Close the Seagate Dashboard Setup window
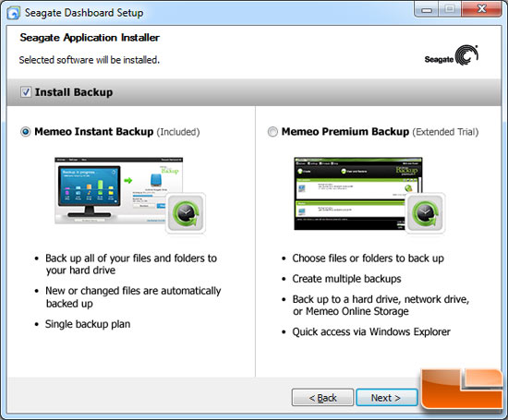 (x=481, y=9)
